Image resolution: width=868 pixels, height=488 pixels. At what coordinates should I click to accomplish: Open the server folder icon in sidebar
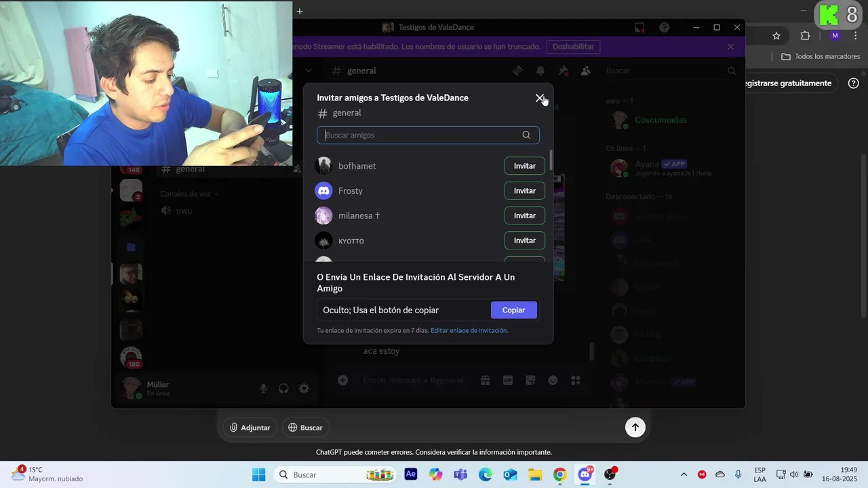pyautogui.click(x=131, y=247)
